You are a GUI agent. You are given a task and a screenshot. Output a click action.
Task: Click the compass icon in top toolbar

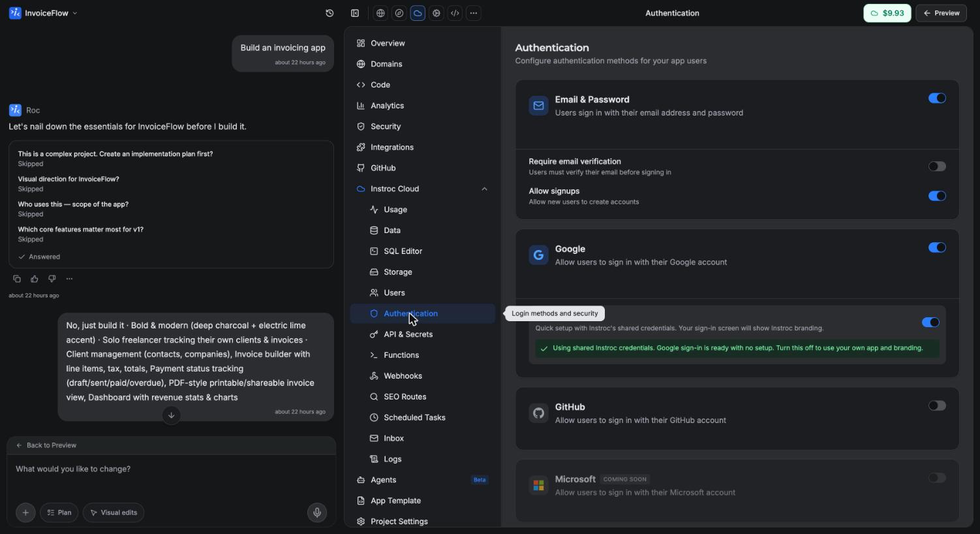(x=399, y=13)
